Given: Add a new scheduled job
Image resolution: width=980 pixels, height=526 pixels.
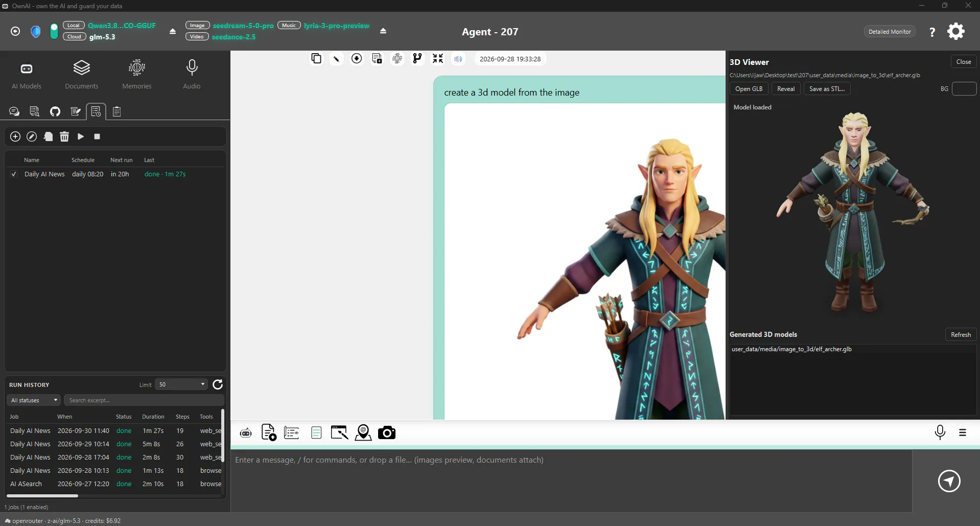Looking at the screenshot, I should point(15,136).
